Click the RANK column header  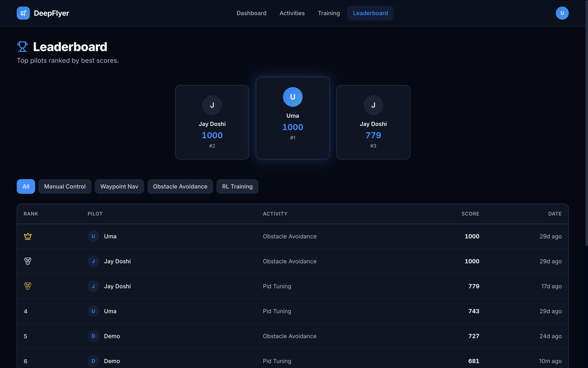coord(31,214)
